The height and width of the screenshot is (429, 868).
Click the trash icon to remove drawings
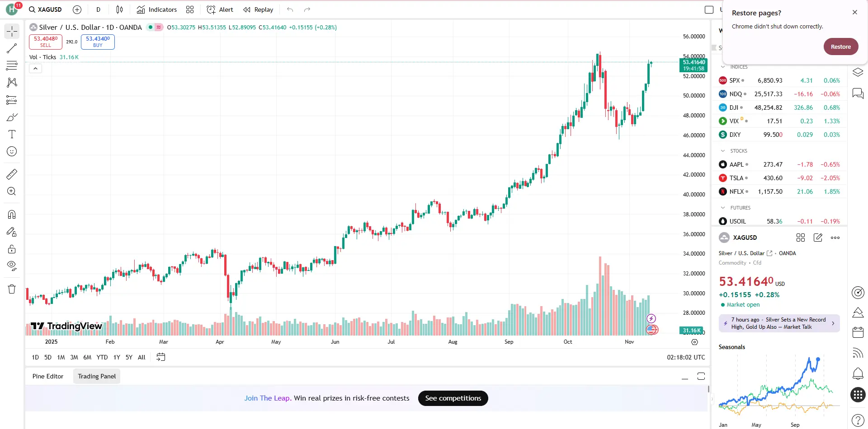12,289
